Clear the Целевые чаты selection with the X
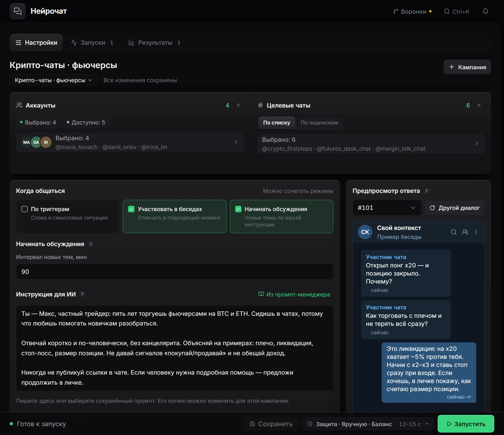Image resolution: width=504 pixels, height=435 pixels. 479,105
